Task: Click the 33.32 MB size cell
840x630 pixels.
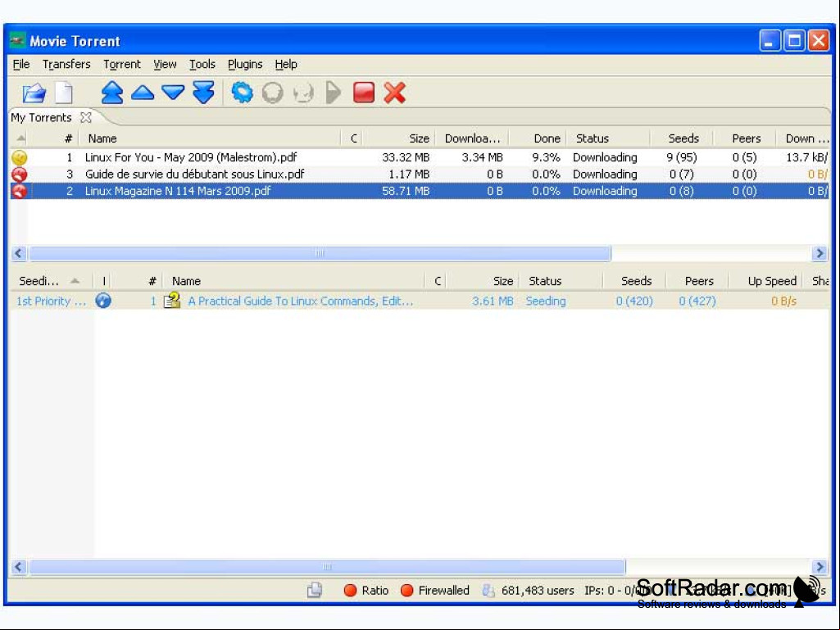Action: click(x=406, y=157)
